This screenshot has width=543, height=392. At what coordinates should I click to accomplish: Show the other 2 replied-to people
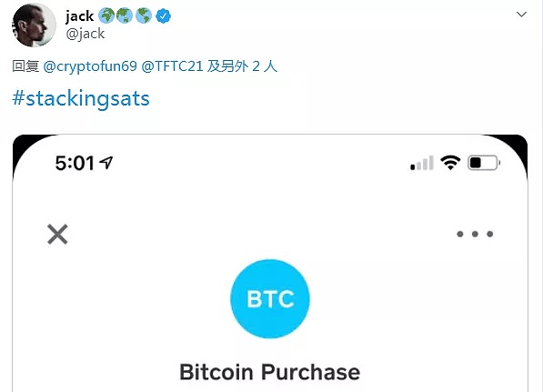point(242,65)
